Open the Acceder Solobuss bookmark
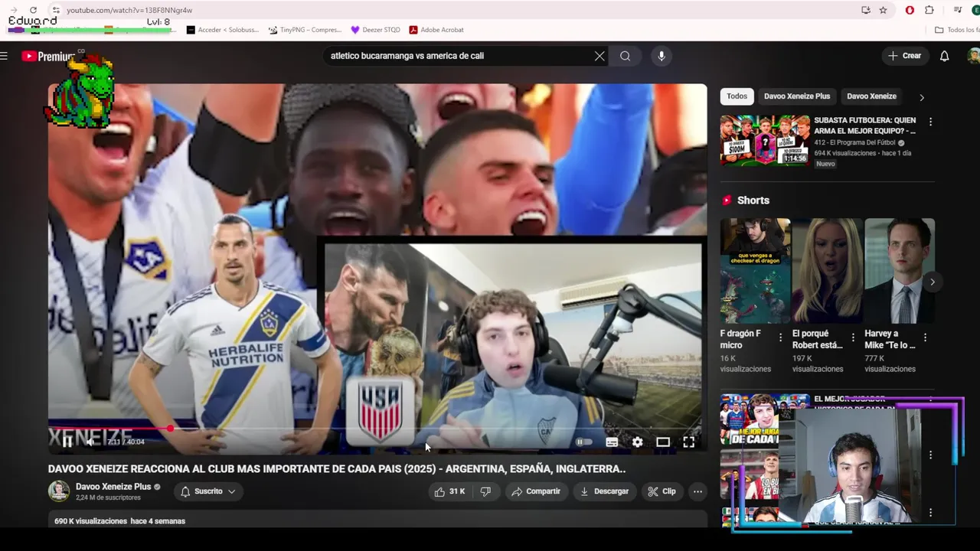The width and height of the screenshot is (980, 551). pos(223,30)
